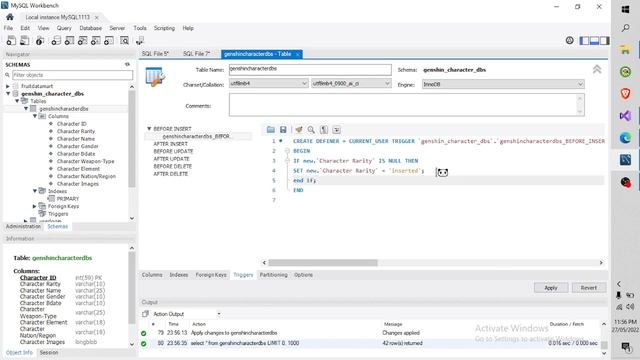Open find panel magnifier in trigger editor
This screenshot has height=360, width=640.
coord(311,129)
